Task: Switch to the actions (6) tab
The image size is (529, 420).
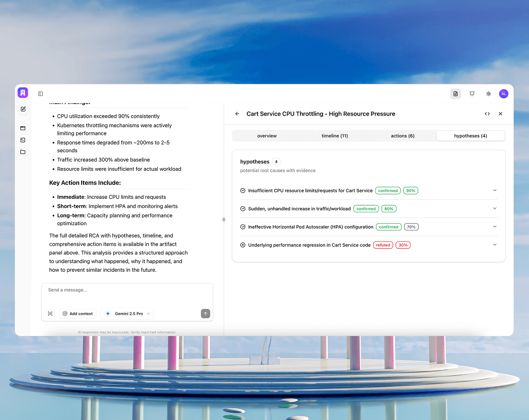Action: click(402, 136)
